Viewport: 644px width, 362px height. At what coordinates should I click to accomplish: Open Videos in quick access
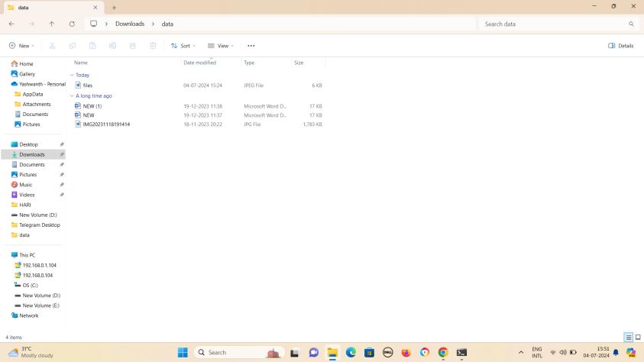click(27, 195)
